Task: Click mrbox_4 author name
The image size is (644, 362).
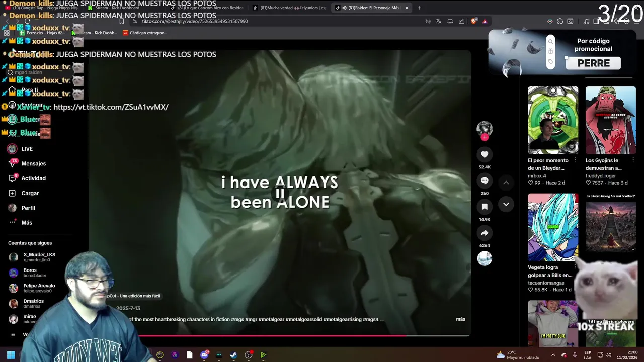Action: [537, 176]
